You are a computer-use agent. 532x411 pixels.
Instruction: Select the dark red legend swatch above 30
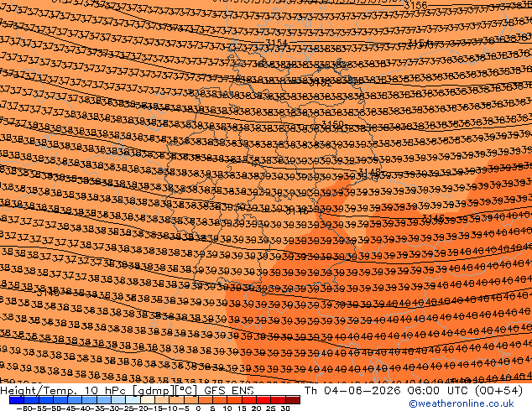pos(293,400)
